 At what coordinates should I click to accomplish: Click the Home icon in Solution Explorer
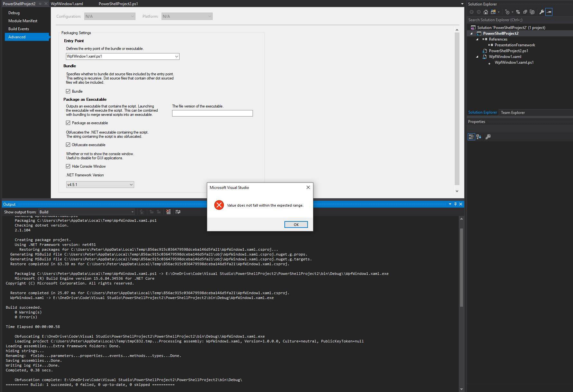(x=486, y=12)
